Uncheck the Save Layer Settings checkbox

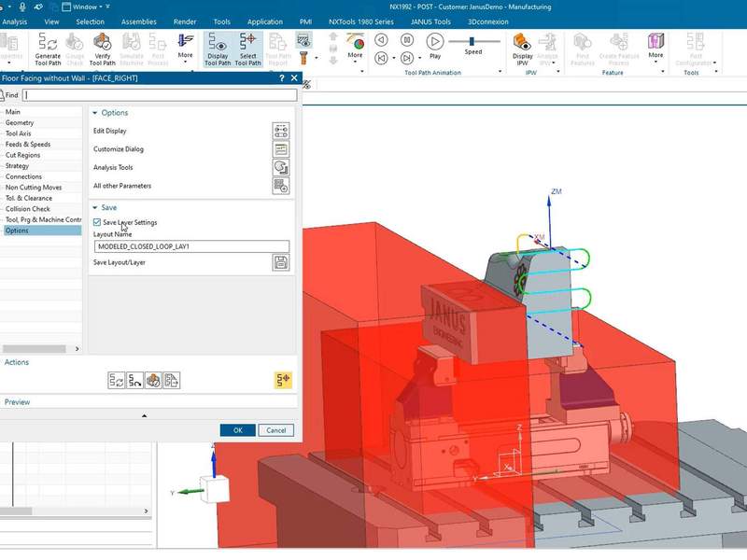click(97, 222)
